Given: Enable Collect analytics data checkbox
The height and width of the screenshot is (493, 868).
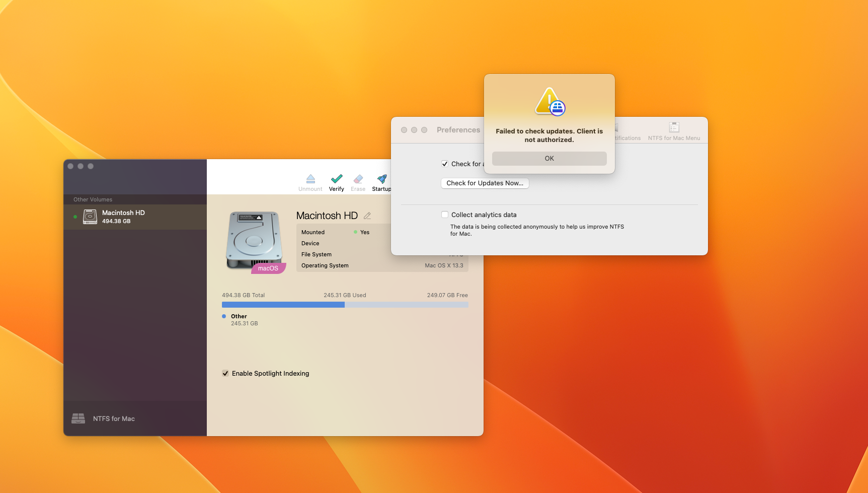Looking at the screenshot, I should coord(445,215).
